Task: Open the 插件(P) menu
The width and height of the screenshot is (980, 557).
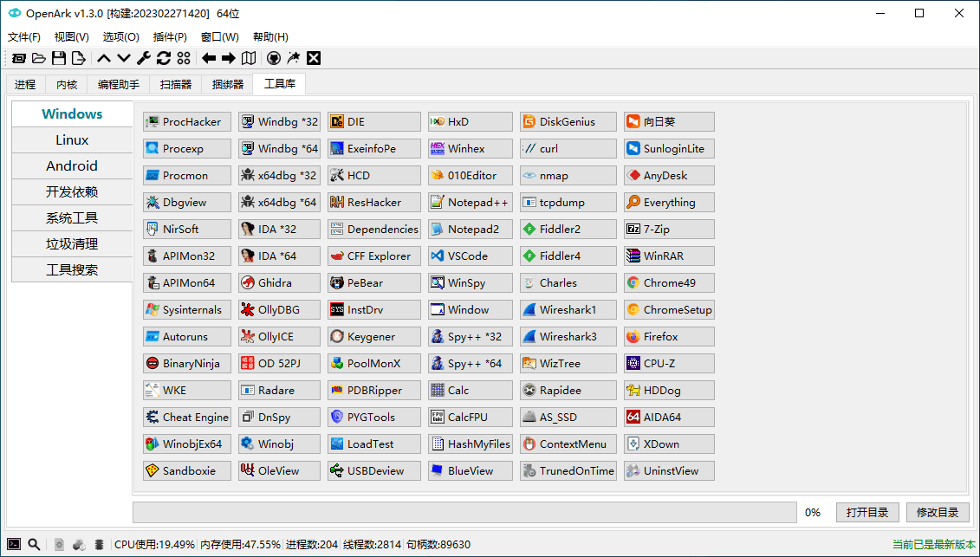Action: [x=169, y=37]
